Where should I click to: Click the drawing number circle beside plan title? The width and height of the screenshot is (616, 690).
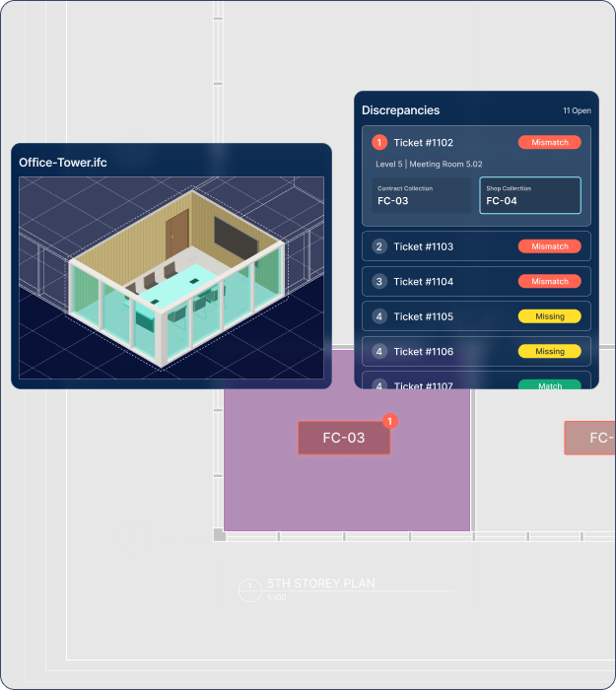(250, 590)
